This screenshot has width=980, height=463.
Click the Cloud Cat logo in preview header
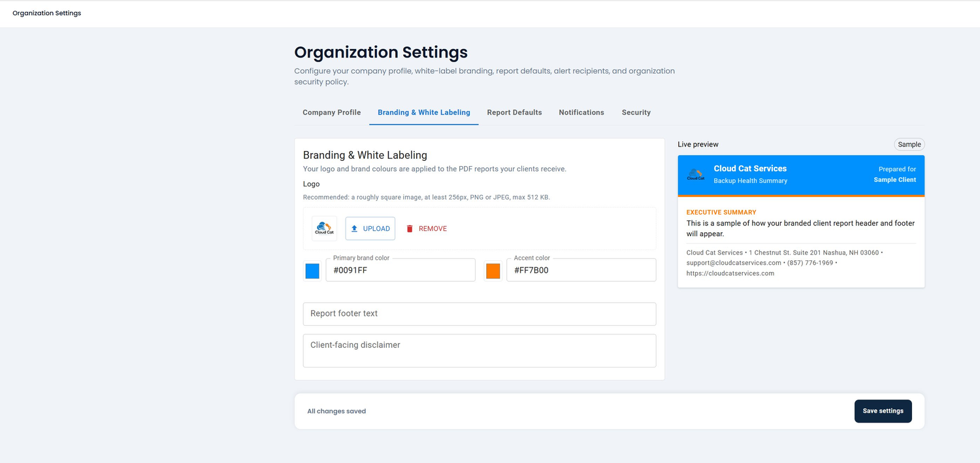pos(696,175)
